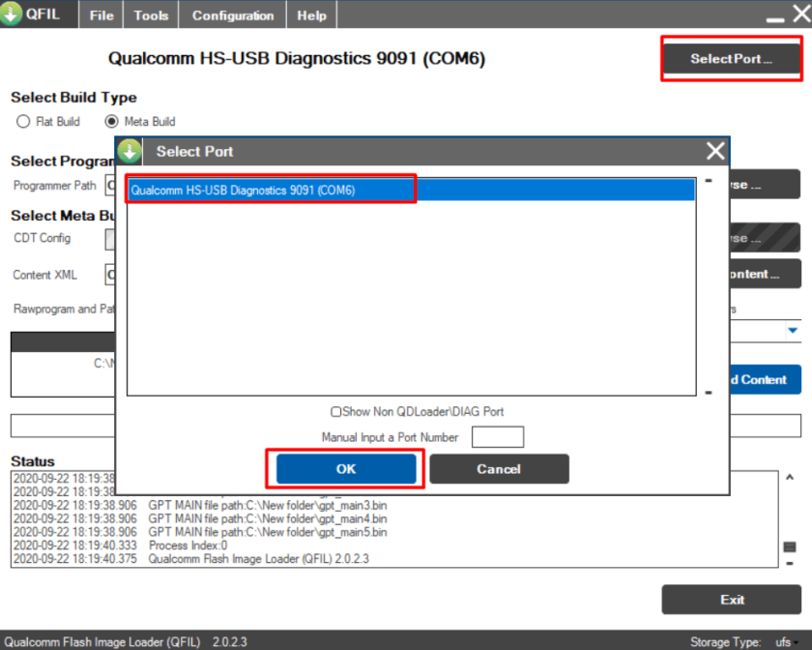Screen dimensions: 812x650
Task: Open the Storage Type ufs dropdown
Action: (x=786, y=642)
